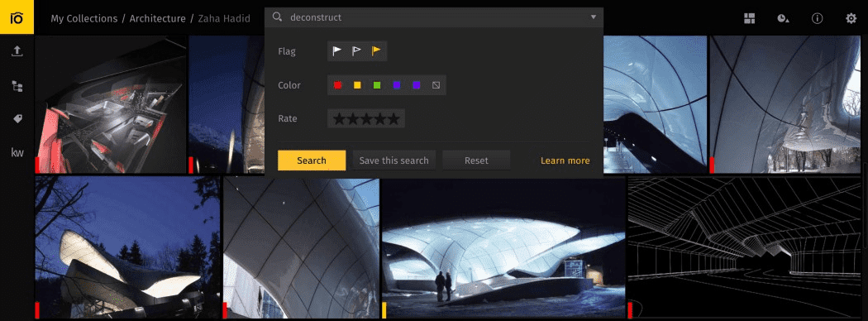Select the green color filter swatch

coord(377,85)
